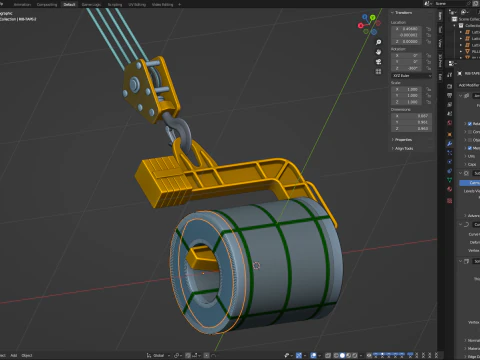The width and height of the screenshot is (480, 360).
Task: Toggle viewport overlays button
Action: [314, 355]
